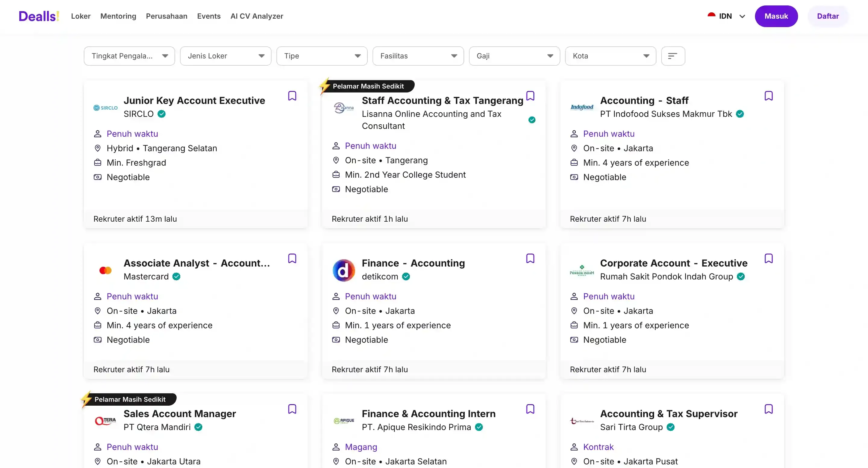Bookmark the Accounting & Tax Supervisor job
868x468 pixels.
(x=769, y=409)
